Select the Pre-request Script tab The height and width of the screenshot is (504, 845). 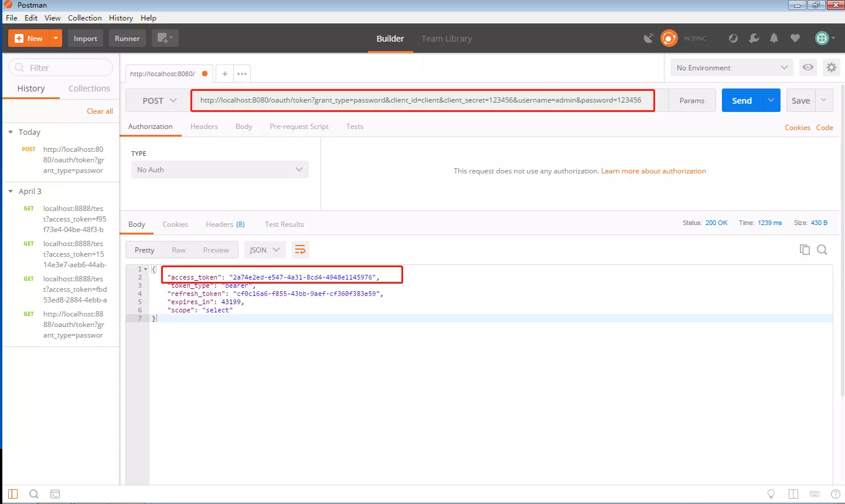(299, 127)
